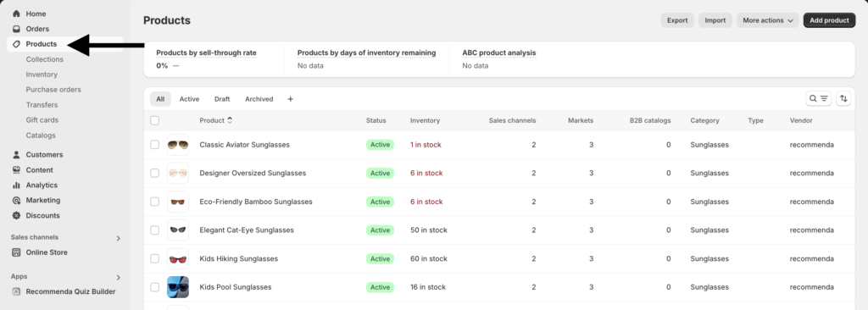Image resolution: width=868 pixels, height=310 pixels.
Task: Open search and filter products button
Action: click(x=818, y=98)
